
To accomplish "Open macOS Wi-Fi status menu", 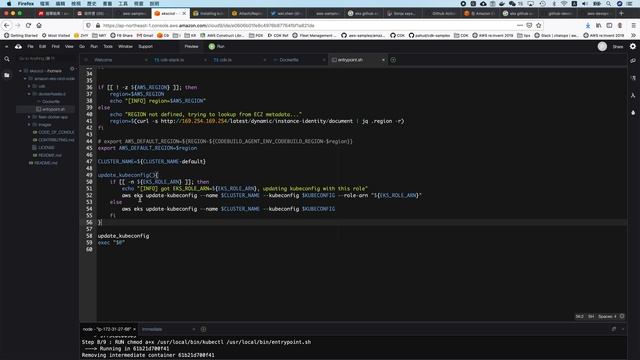I will 564,4.
